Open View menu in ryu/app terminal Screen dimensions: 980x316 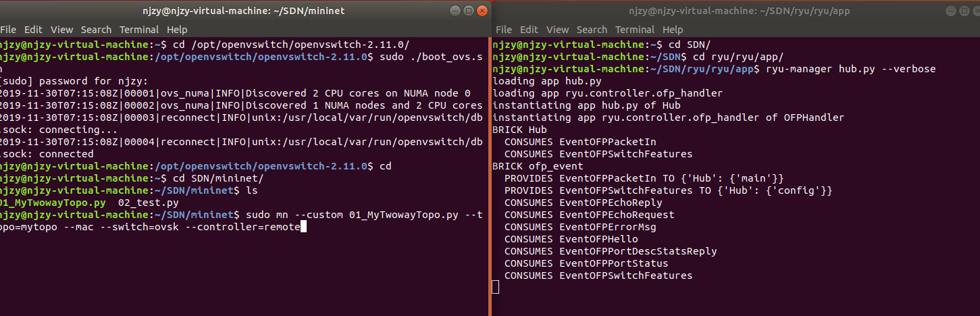tap(557, 30)
